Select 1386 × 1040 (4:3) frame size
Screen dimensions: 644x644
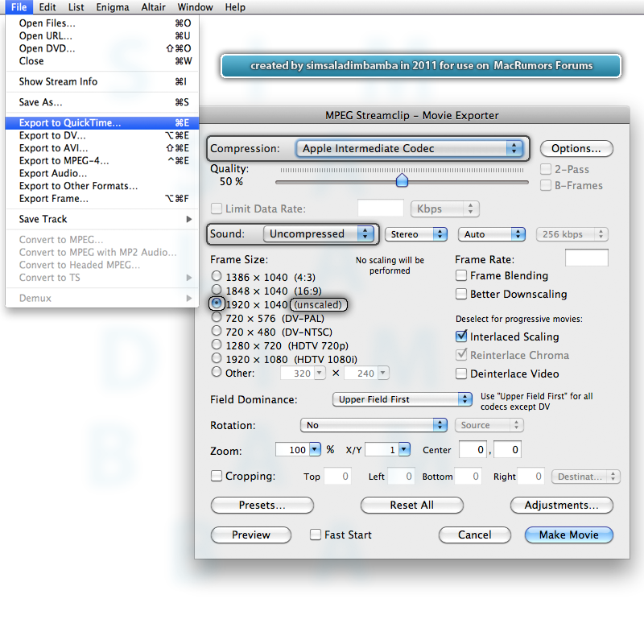217,276
